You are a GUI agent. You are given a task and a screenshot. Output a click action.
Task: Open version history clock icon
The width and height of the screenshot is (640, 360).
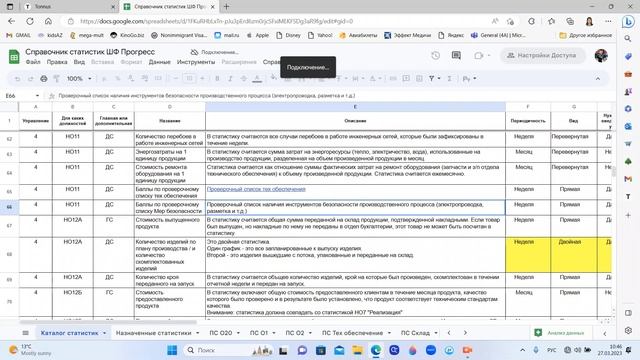point(436,56)
